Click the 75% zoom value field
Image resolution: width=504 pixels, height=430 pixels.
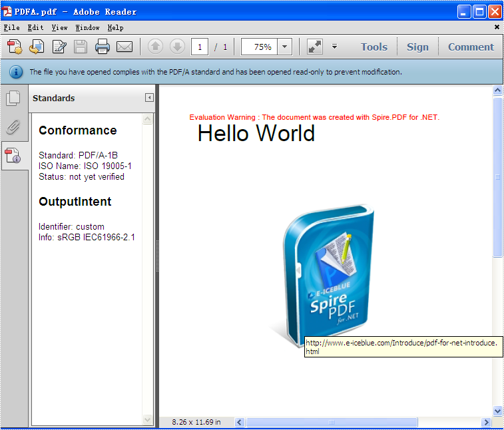click(x=260, y=47)
